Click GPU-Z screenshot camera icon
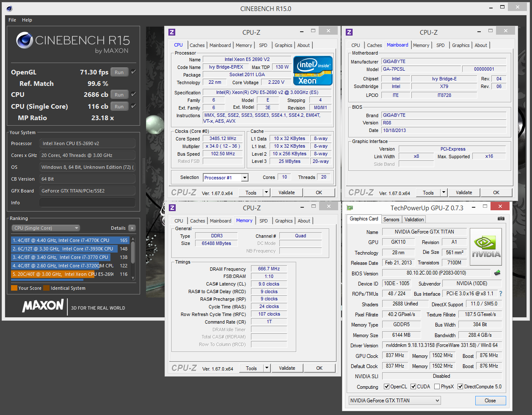This screenshot has width=532, height=415. point(501,219)
